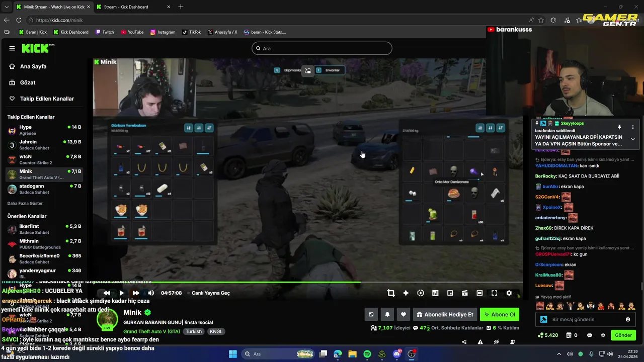Open the chat shop store icon

pos(569,335)
